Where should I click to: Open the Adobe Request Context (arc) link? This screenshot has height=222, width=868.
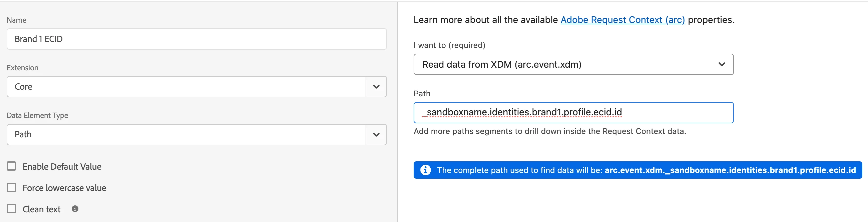[622, 20]
